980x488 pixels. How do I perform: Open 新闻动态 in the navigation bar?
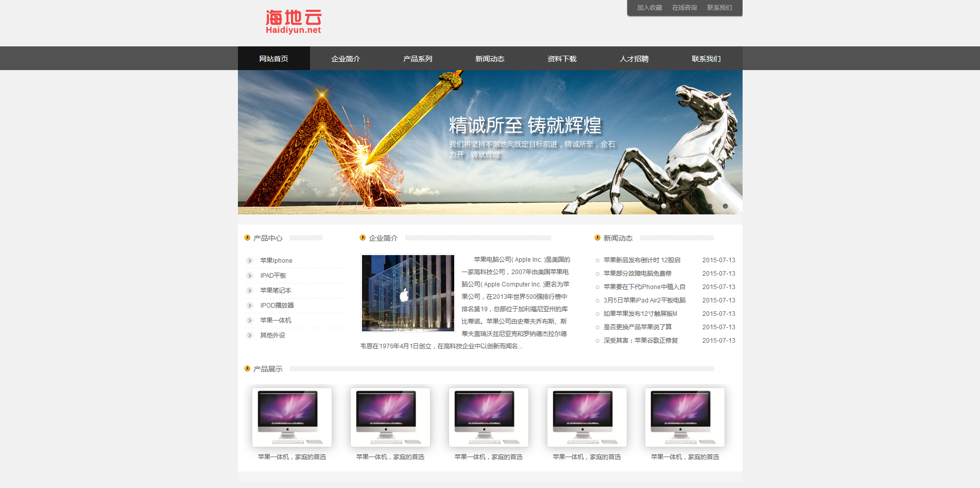point(490,58)
